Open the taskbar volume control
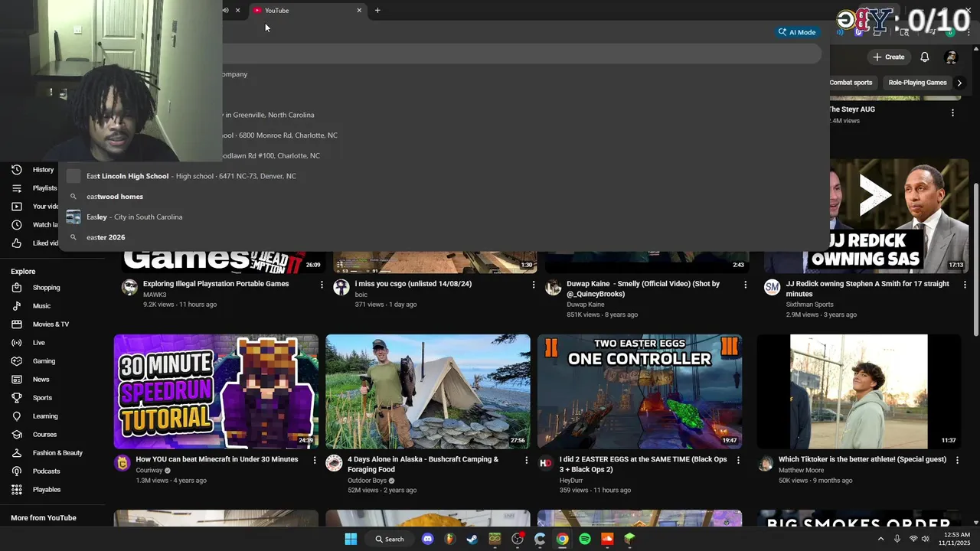 (926, 539)
